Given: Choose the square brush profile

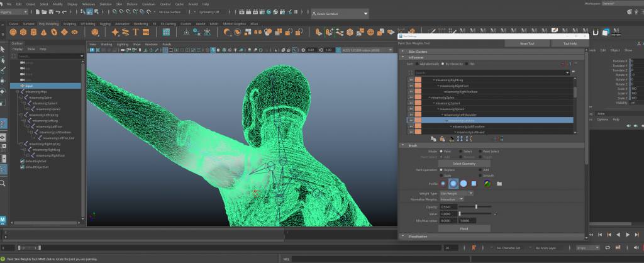Looking at the screenshot, I should [x=475, y=183].
